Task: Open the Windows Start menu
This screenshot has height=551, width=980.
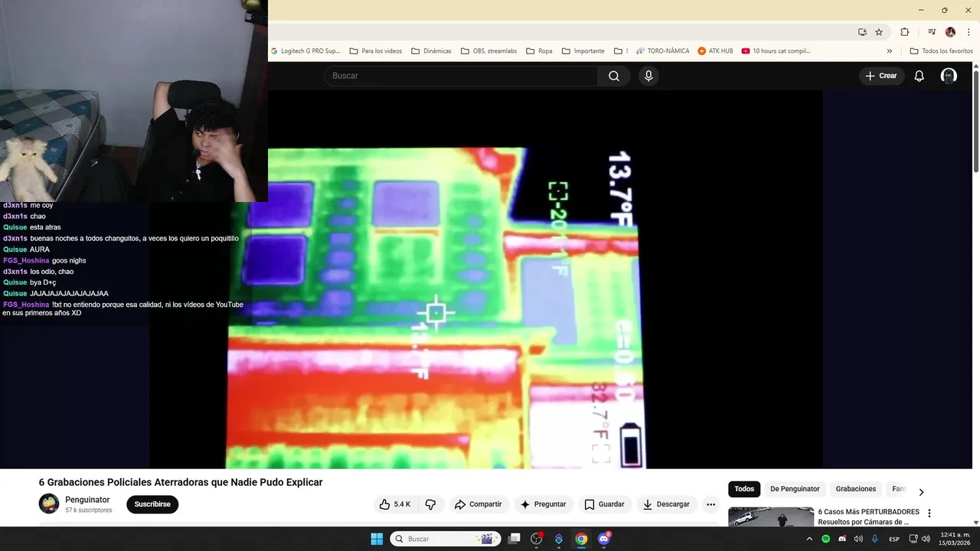Action: pyautogui.click(x=377, y=539)
